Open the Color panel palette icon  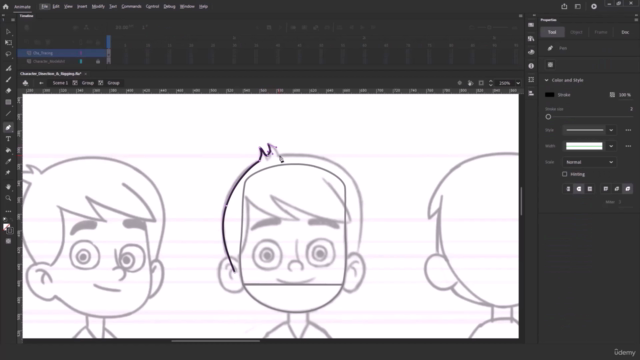click(531, 52)
